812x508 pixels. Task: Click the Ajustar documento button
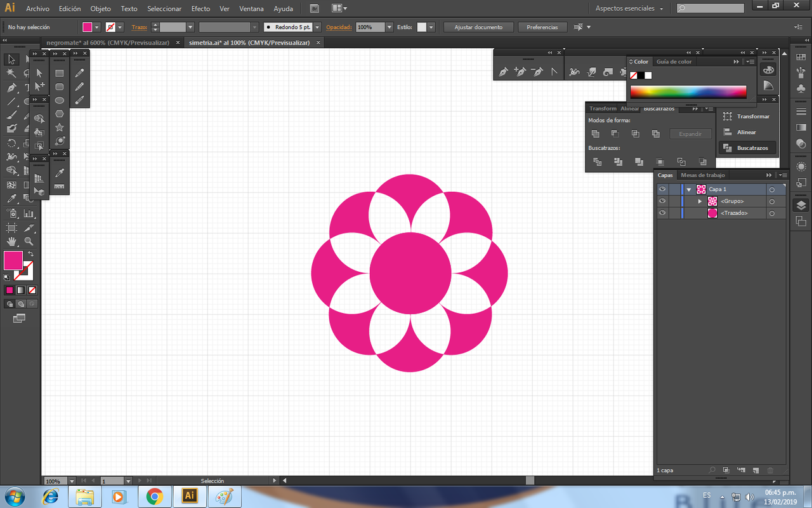tap(478, 27)
